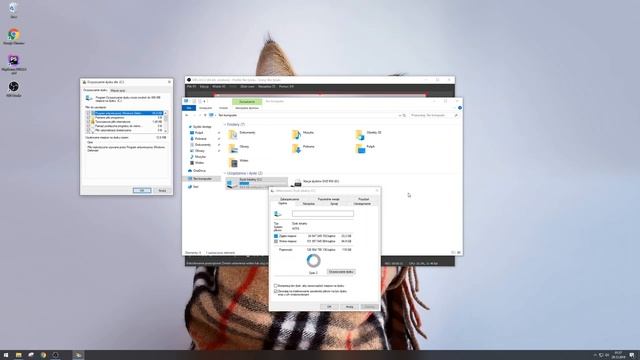Click OK in the Disk Cleanup dialog

click(142, 191)
